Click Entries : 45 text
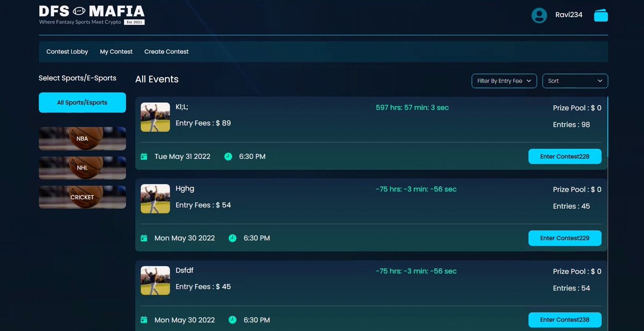644x331 pixels. (x=572, y=206)
